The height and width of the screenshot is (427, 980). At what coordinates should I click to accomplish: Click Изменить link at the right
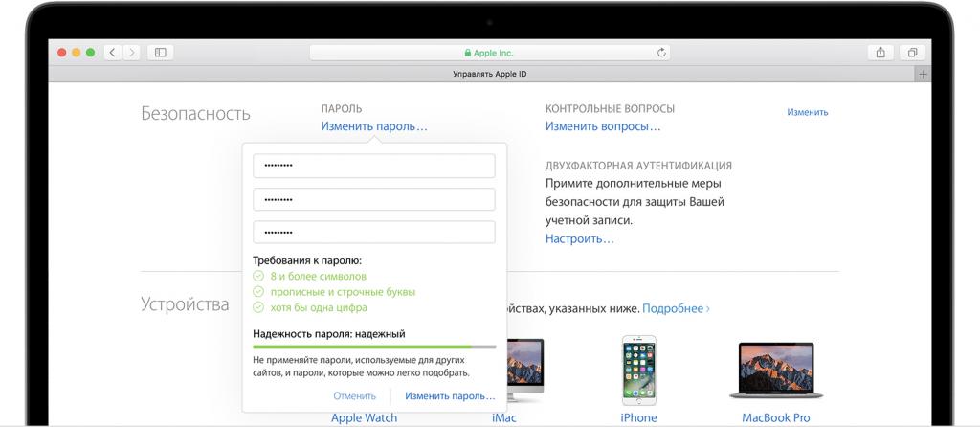[x=808, y=112]
